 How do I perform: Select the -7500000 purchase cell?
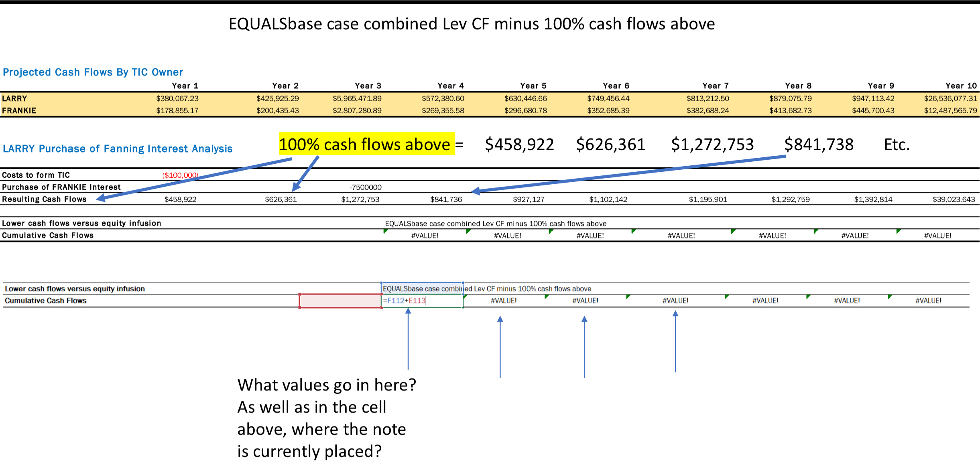[x=365, y=187]
